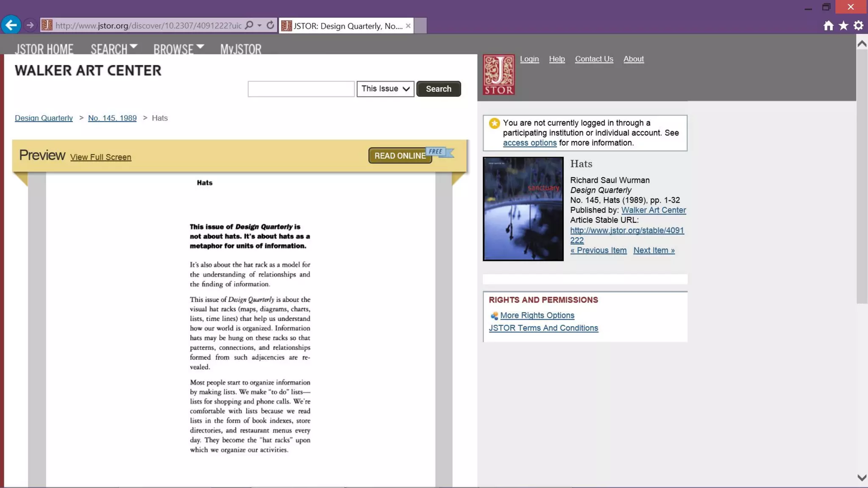
Task: Click the browser back arrow button
Action: pos(11,25)
